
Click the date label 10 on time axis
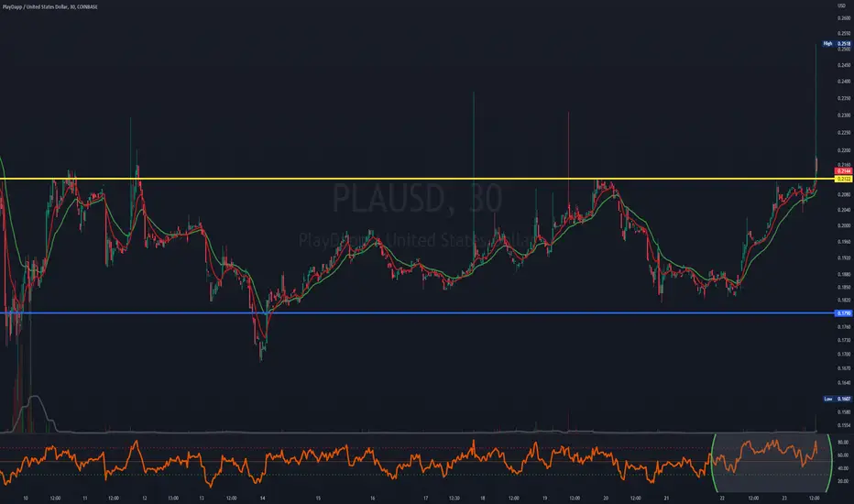26,498
